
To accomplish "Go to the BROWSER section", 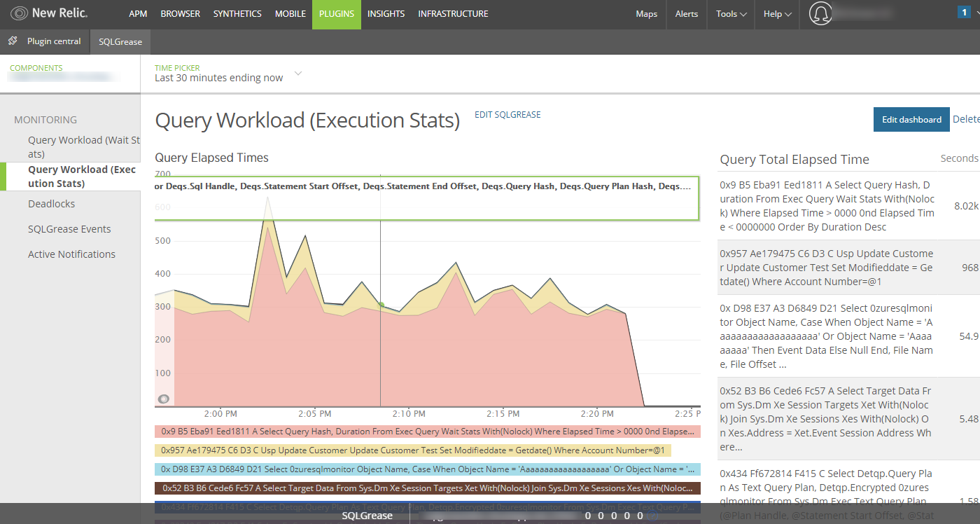I will click(x=180, y=14).
